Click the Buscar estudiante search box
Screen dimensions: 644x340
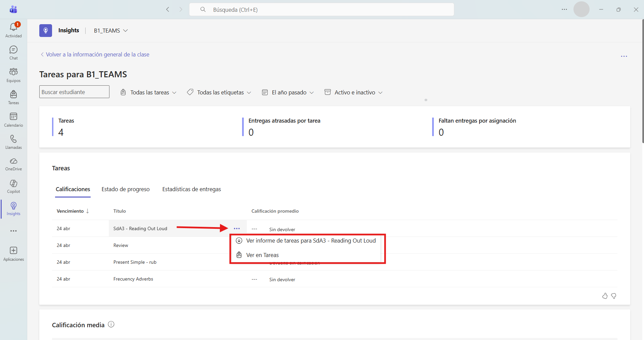(x=74, y=92)
